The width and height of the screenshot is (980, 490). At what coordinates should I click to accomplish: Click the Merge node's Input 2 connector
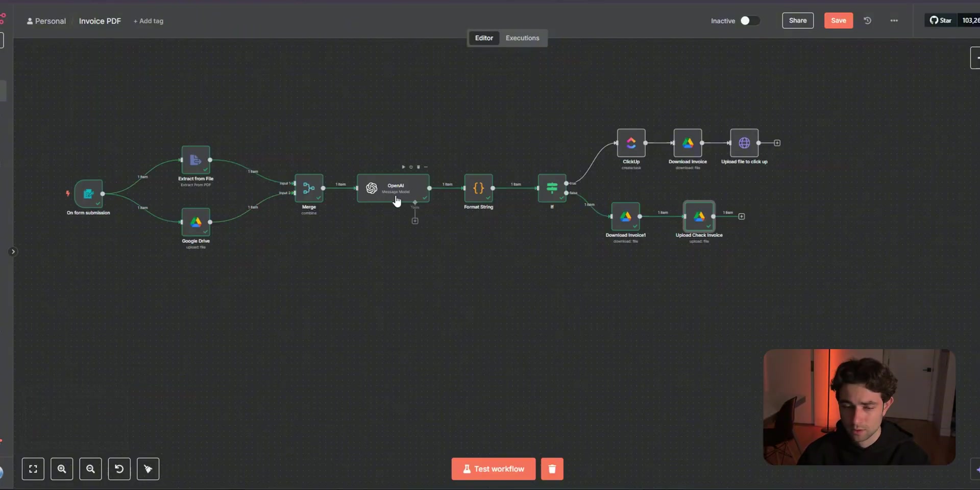pyautogui.click(x=294, y=193)
